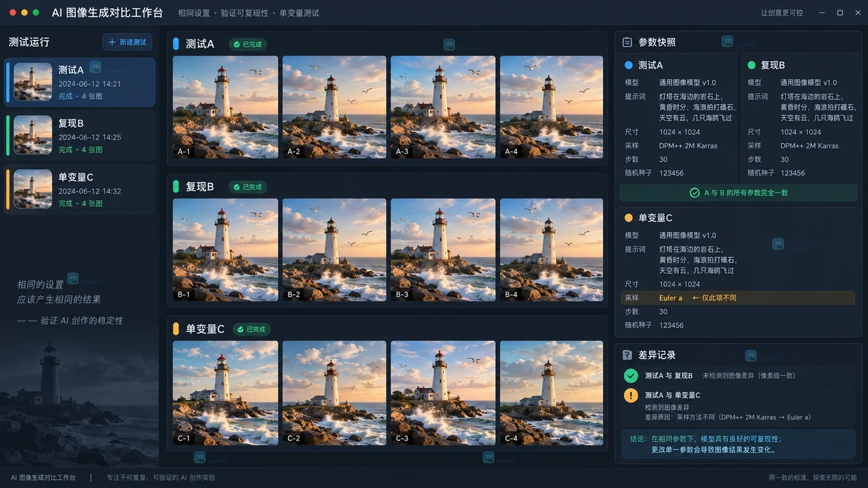
Task: Click footer text 专注于可重复、可验证的 AI 创作实验
Action: [161, 478]
